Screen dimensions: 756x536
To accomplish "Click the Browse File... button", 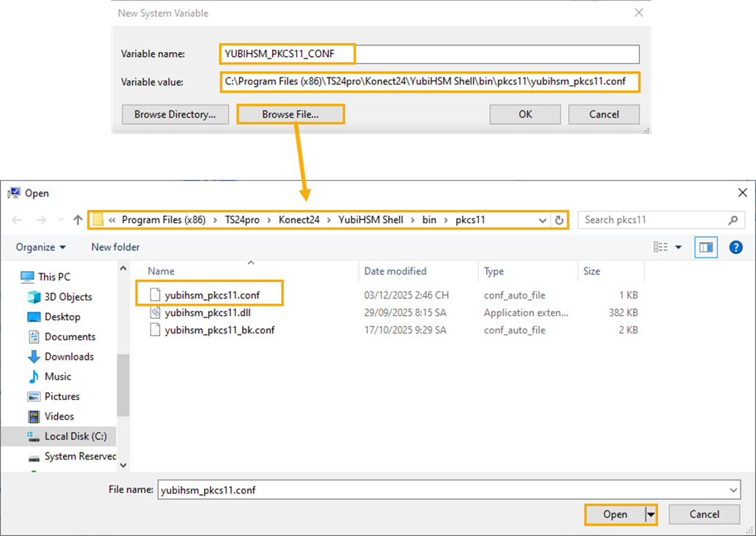I will point(290,114).
